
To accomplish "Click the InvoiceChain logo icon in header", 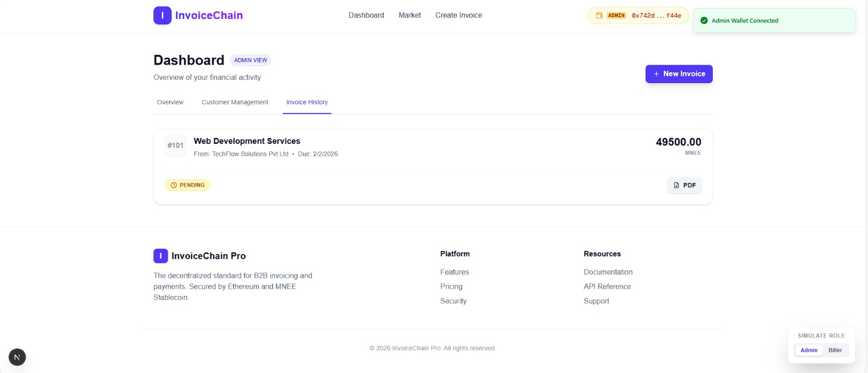I will (x=162, y=15).
